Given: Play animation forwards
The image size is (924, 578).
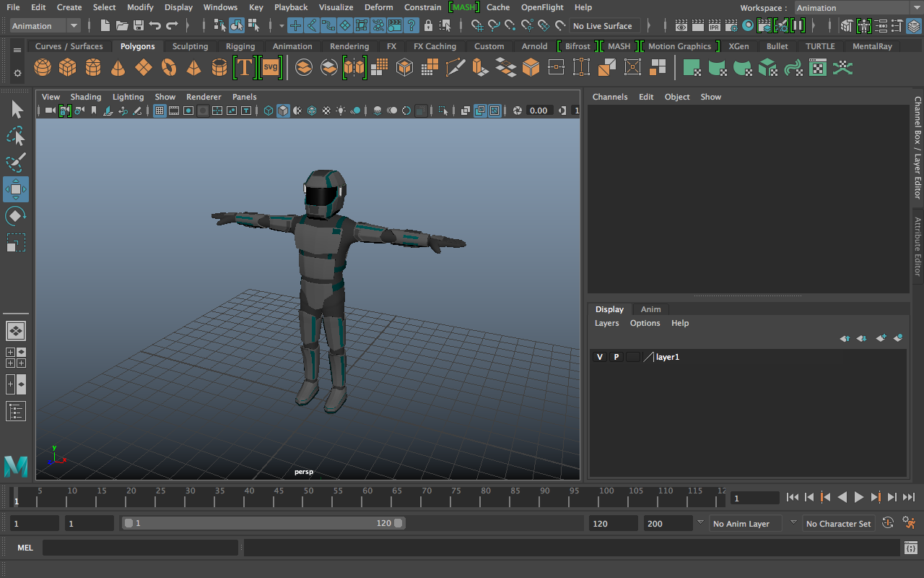Looking at the screenshot, I should 859,497.
